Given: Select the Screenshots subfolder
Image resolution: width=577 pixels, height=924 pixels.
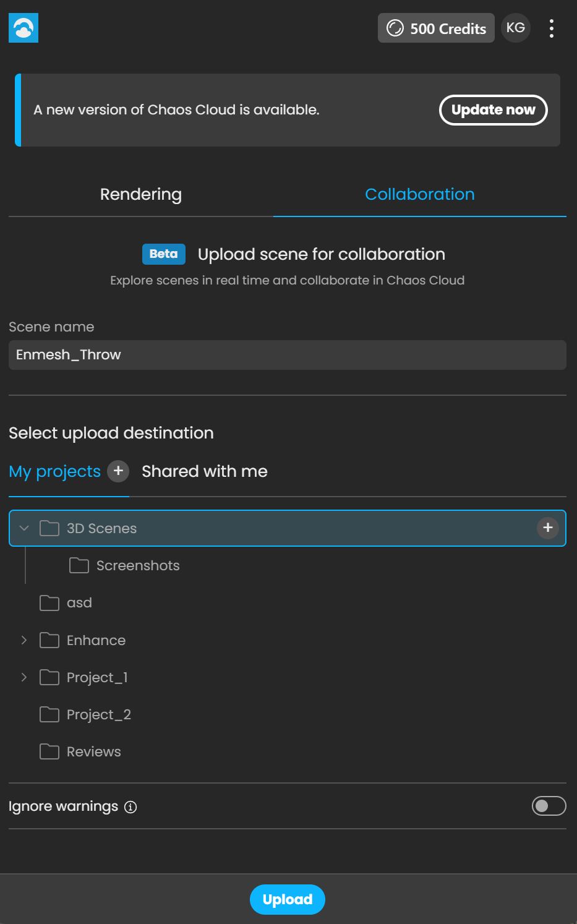Looking at the screenshot, I should pyautogui.click(x=138, y=565).
